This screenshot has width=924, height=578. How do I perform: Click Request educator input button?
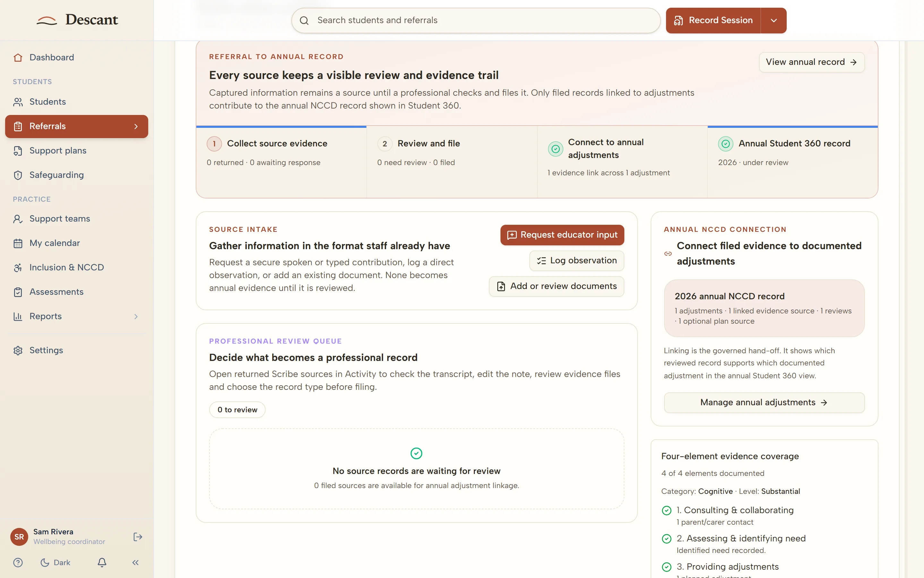[x=562, y=235]
